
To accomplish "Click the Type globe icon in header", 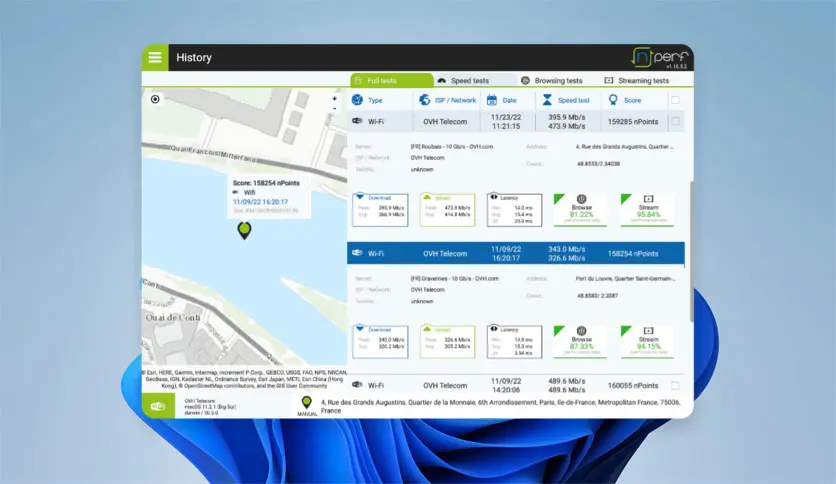I will click(x=357, y=100).
